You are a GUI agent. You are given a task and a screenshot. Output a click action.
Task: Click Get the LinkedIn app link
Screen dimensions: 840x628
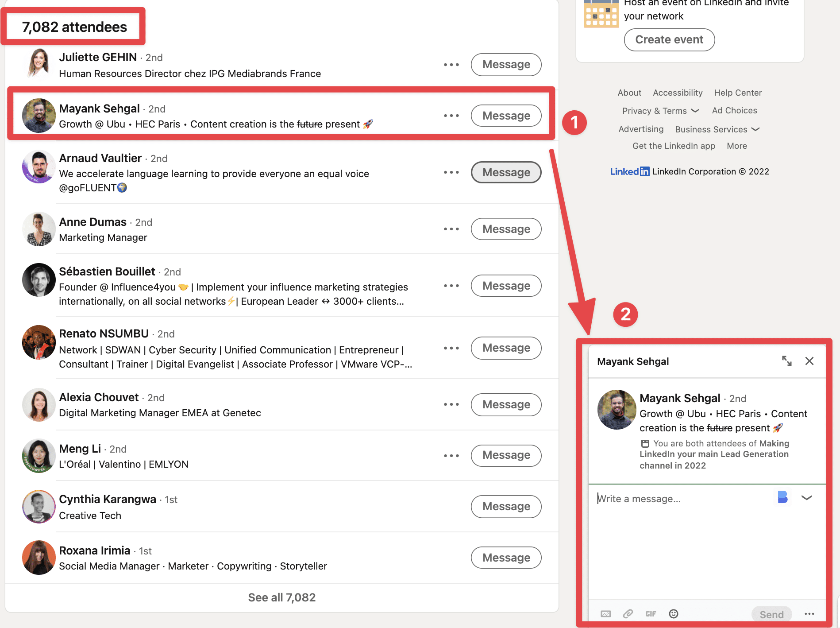coord(674,146)
